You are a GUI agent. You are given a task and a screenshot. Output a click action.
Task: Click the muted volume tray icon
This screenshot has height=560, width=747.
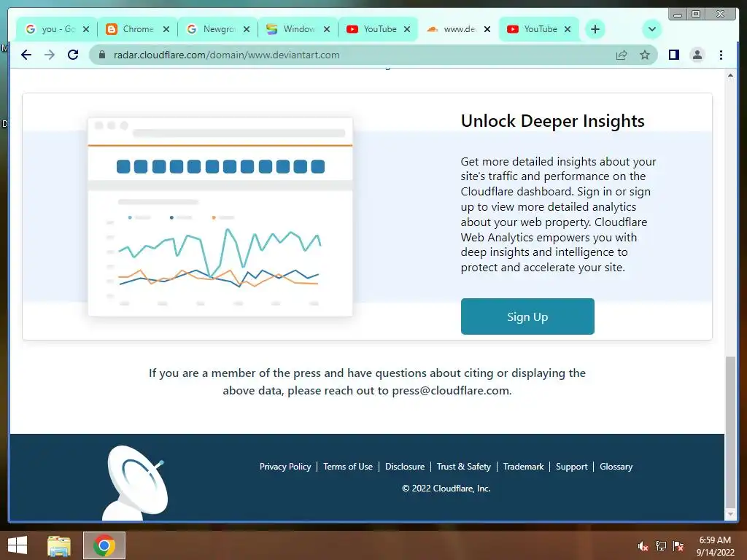tap(643, 546)
